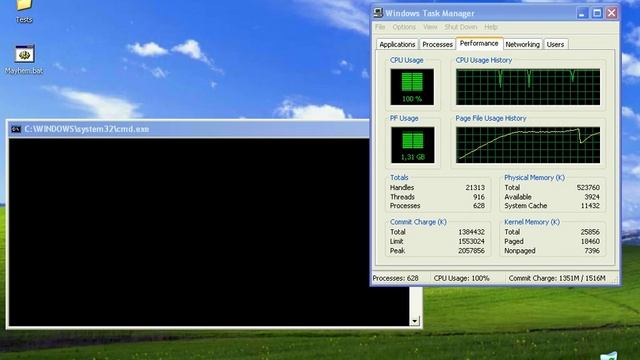Click status bar Commit Charge: 1351M / 1516M

point(557,278)
